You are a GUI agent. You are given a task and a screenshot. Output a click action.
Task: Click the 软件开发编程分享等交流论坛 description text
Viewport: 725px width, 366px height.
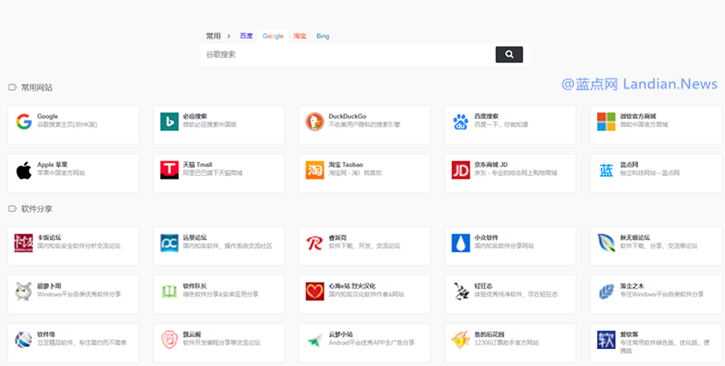(x=221, y=343)
